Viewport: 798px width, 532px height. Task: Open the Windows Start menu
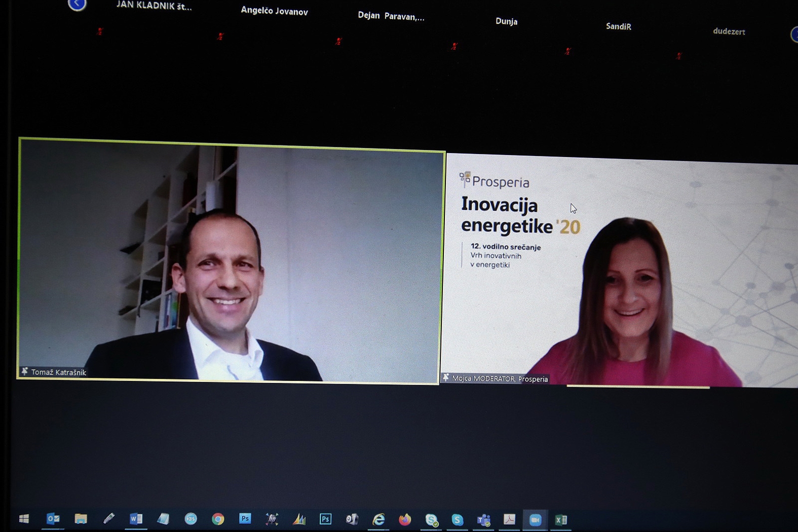24,518
